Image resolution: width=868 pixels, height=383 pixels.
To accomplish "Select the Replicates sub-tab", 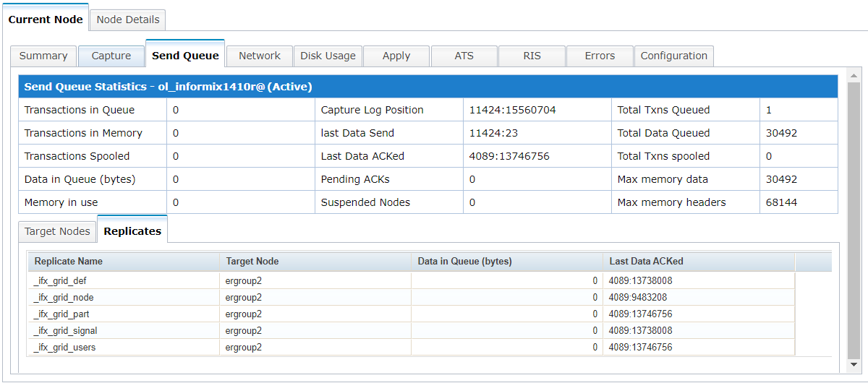I will click(132, 231).
